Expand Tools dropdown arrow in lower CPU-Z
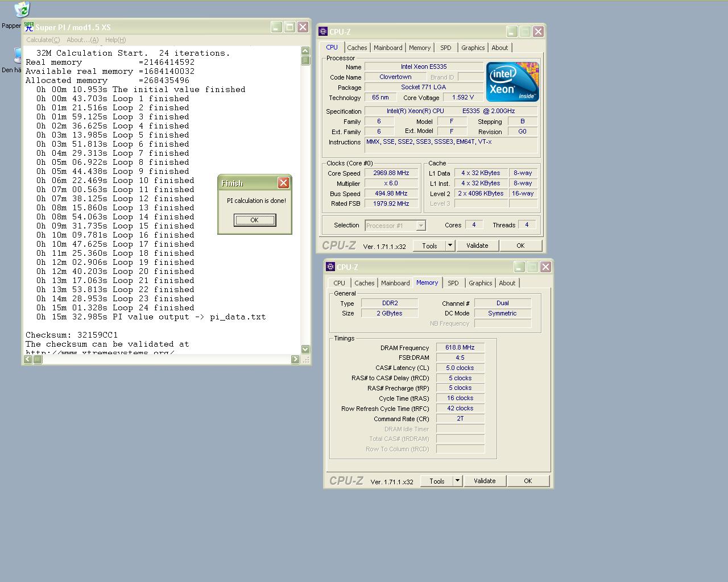The image size is (728, 582). pyautogui.click(x=457, y=481)
